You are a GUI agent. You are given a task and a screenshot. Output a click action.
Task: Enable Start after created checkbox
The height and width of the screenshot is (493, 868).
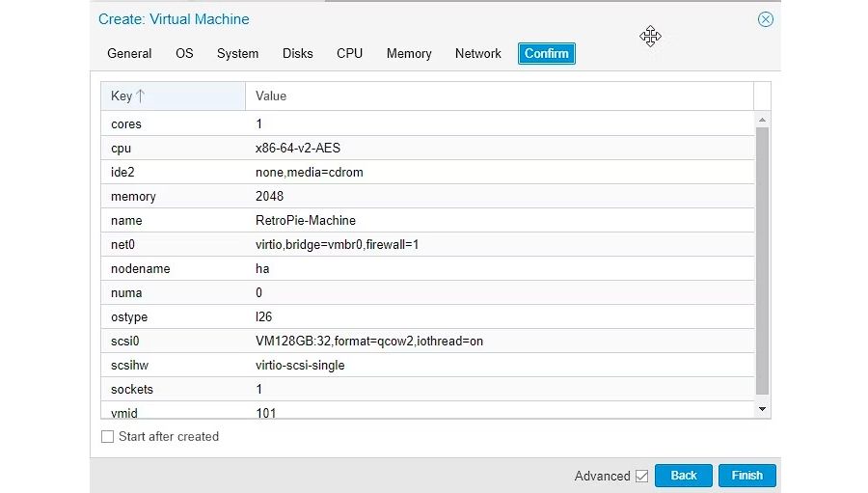point(108,437)
